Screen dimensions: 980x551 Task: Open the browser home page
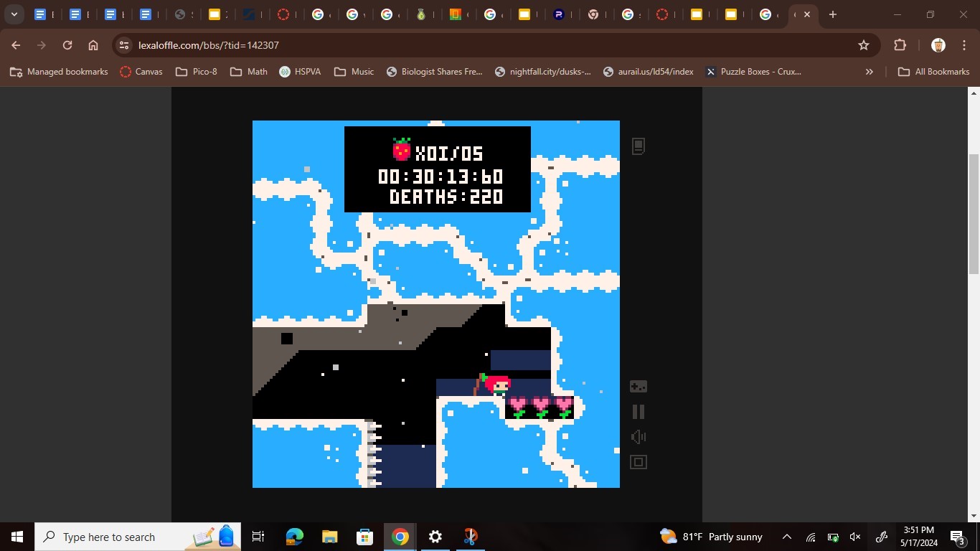[93, 45]
